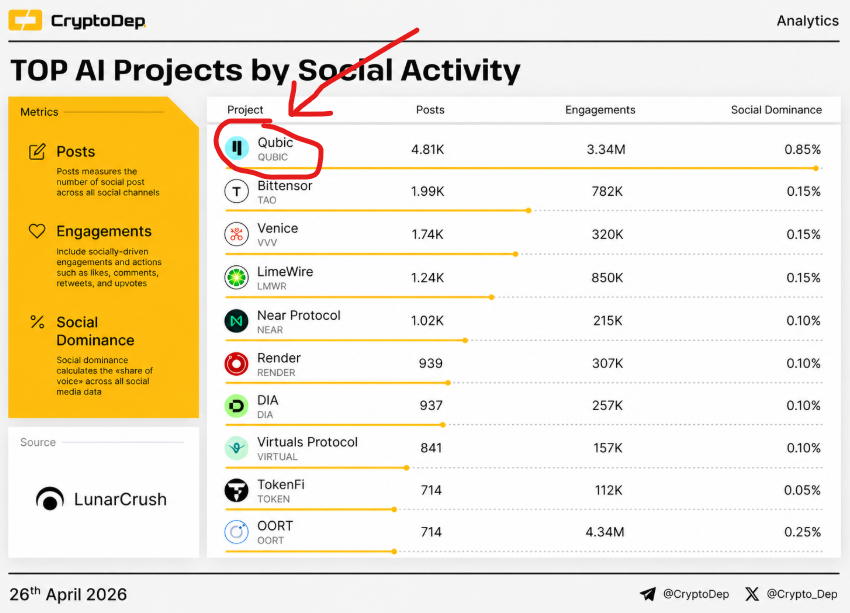Viewport: 850px width, 613px height.
Task: Click the Social Dominance metric heading
Action: pos(95,331)
